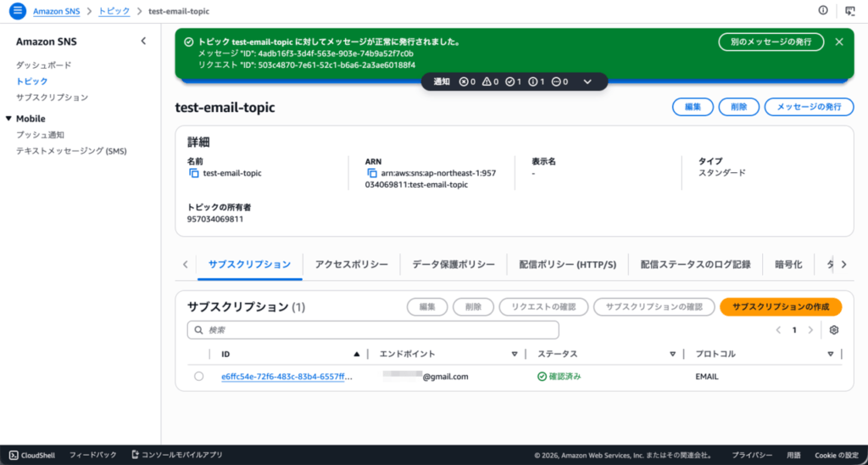Copy the topic ARN

(x=372, y=173)
